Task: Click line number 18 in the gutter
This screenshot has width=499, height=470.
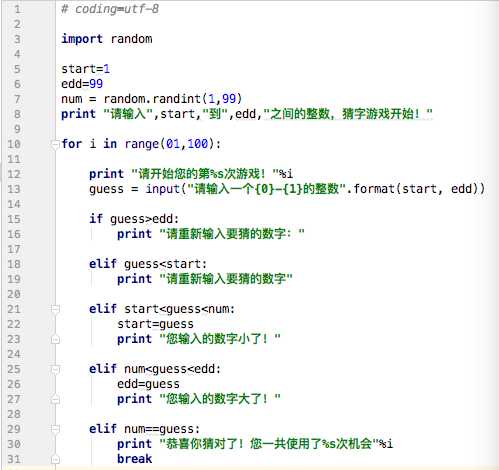Action: coord(14,264)
